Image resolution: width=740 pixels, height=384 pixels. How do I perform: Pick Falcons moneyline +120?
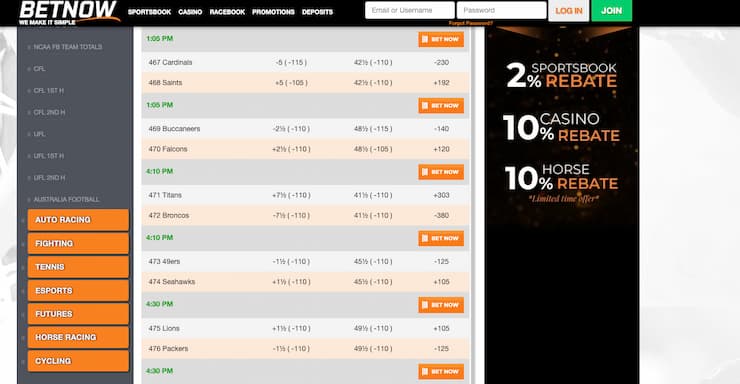[441, 149]
